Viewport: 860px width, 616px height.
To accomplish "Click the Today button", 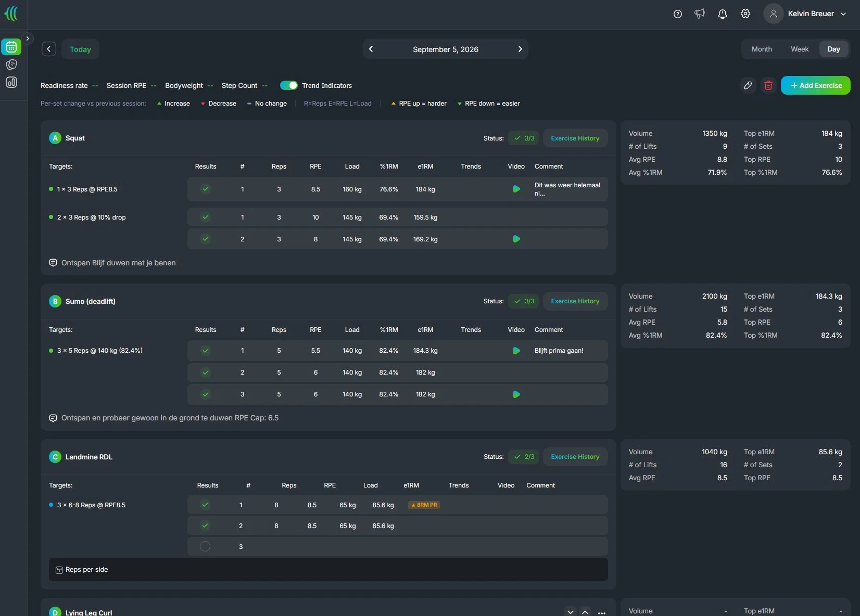I will click(x=80, y=49).
